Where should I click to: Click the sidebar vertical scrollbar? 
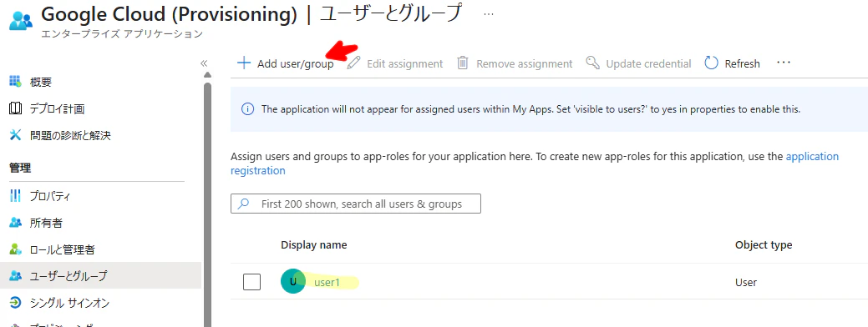pyautogui.click(x=207, y=204)
